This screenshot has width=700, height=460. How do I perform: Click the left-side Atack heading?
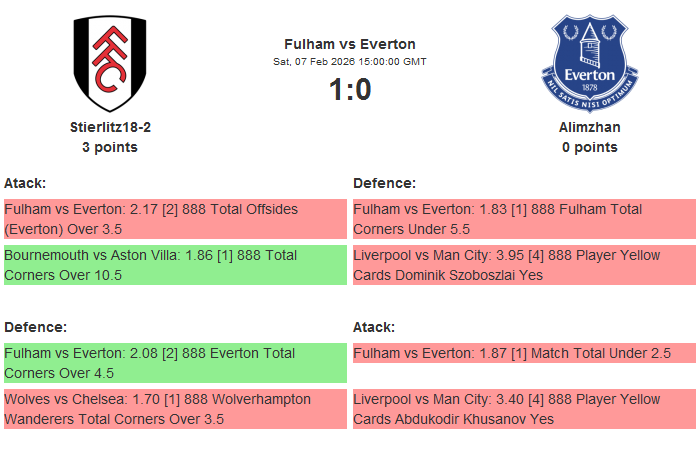coord(25,183)
